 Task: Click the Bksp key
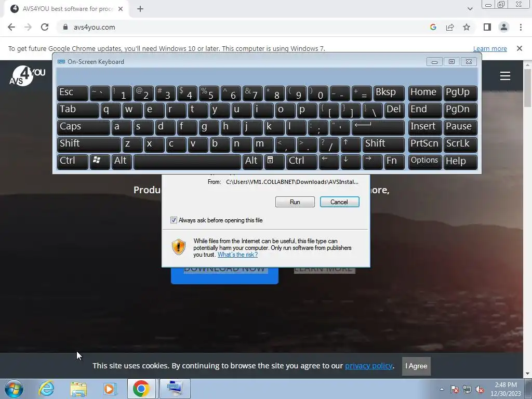[x=389, y=94]
